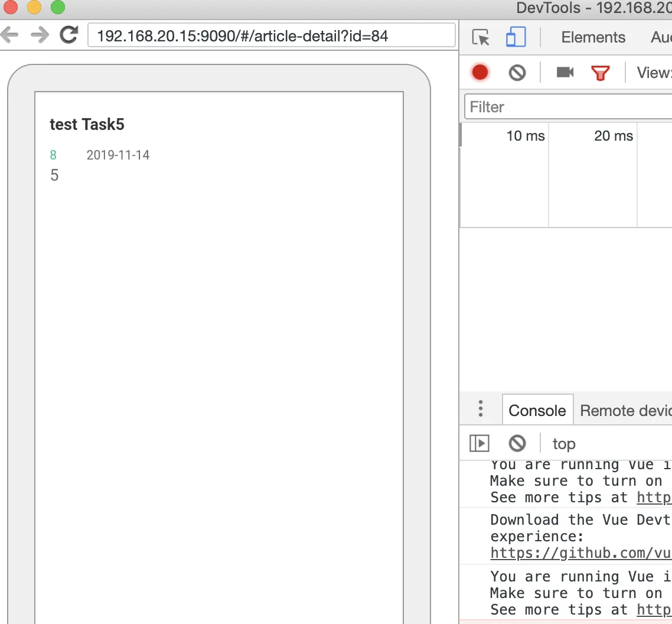Click the forward navigation arrow

point(40,35)
